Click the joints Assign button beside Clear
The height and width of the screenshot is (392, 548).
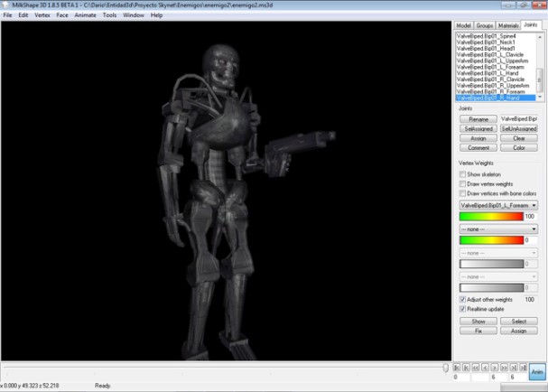tap(478, 138)
